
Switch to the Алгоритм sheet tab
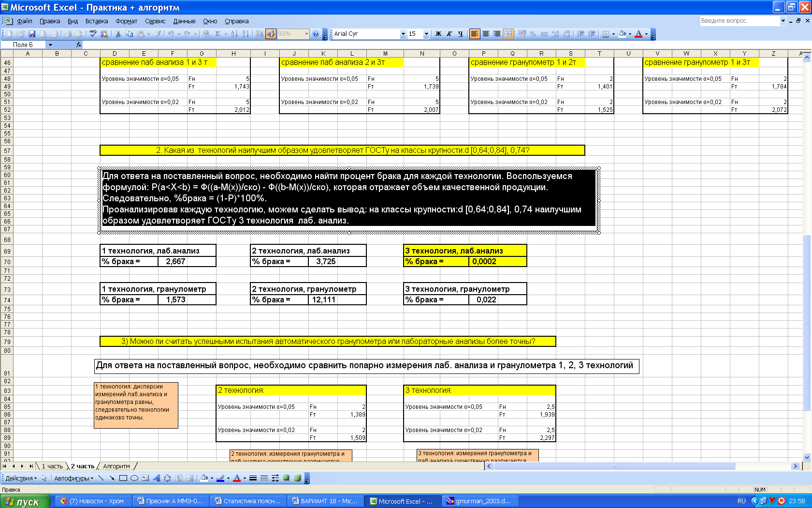point(116,466)
